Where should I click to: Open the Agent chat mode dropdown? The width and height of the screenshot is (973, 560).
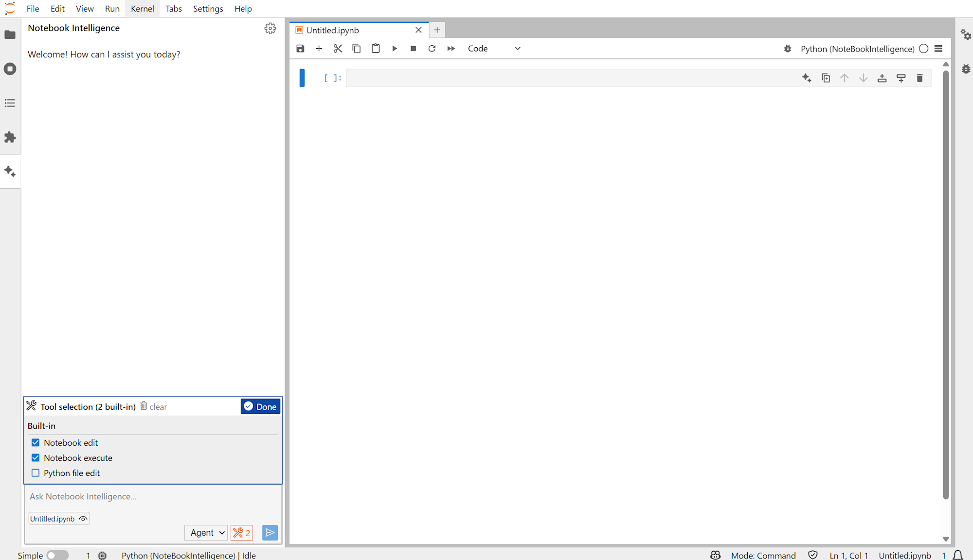(206, 533)
